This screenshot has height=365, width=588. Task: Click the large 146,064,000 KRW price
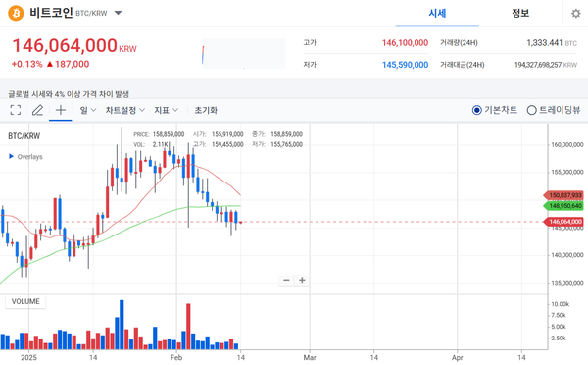tap(74, 46)
